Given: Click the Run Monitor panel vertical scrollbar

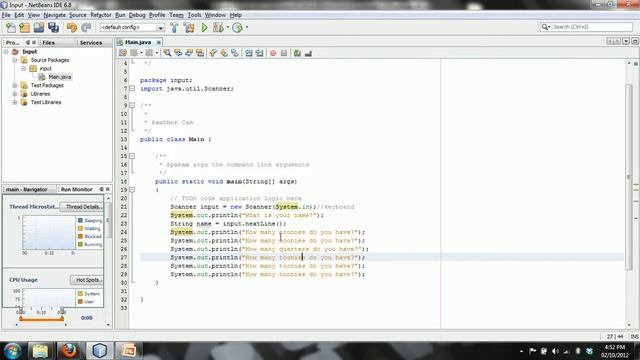Looking at the screenshot, I should click(x=108, y=220).
